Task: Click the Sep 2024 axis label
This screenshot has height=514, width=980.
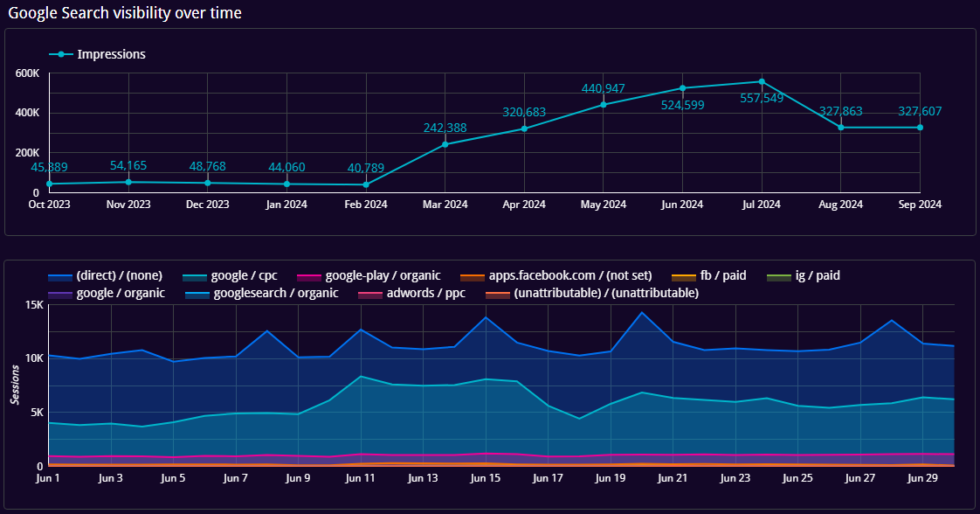Action: pos(920,205)
